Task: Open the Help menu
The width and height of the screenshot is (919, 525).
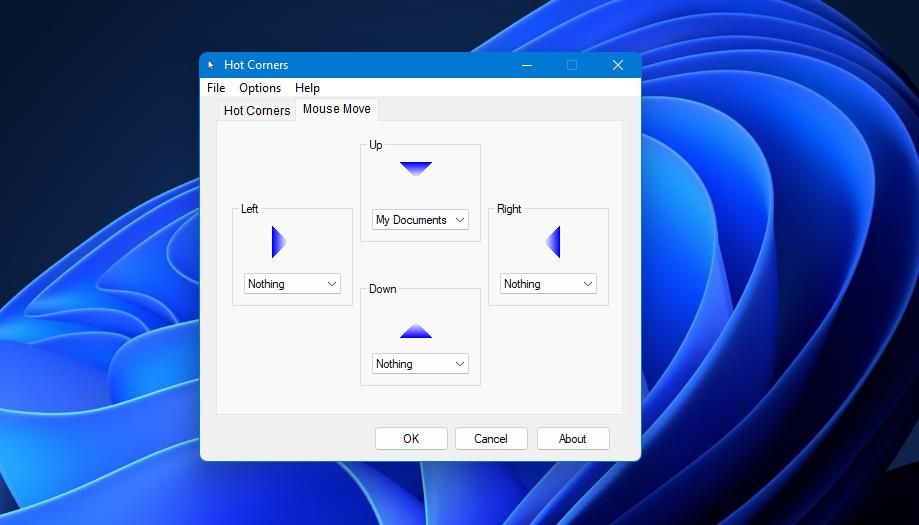Action: click(x=307, y=88)
